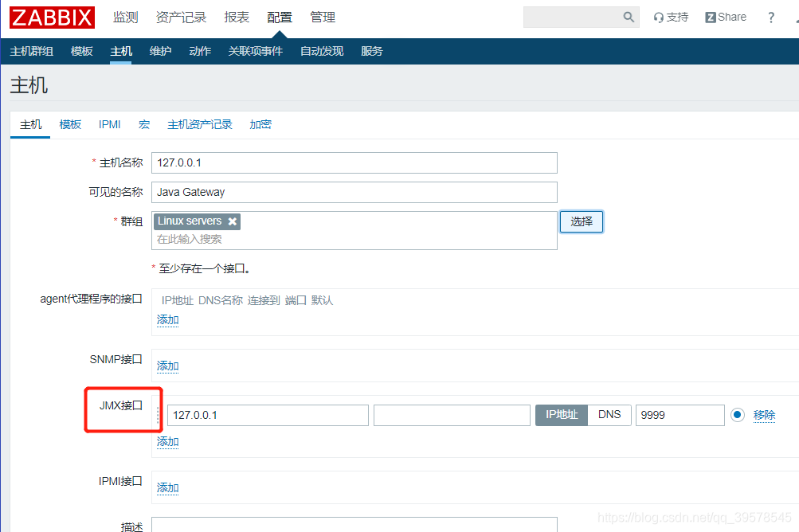Viewport: 799px width, 532px height.
Task: Add an agent interface via 添加
Action: (167, 319)
